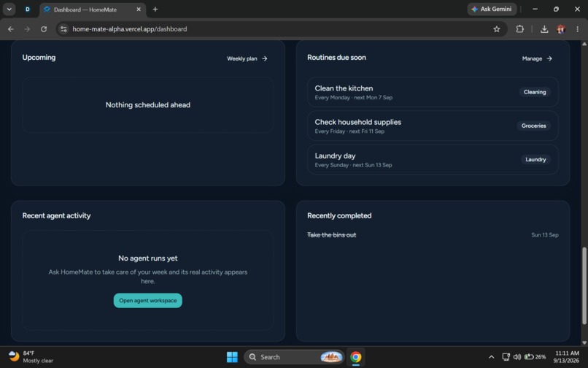Click the Nothing scheduled ahead message
This screenshot has height=368, width=588.
(148, 105)
